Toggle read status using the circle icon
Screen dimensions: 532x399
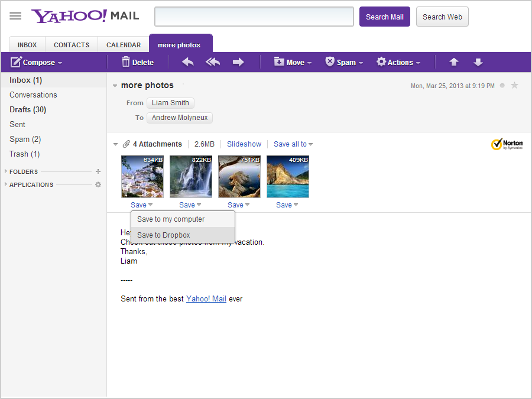[x=502, y=85]
